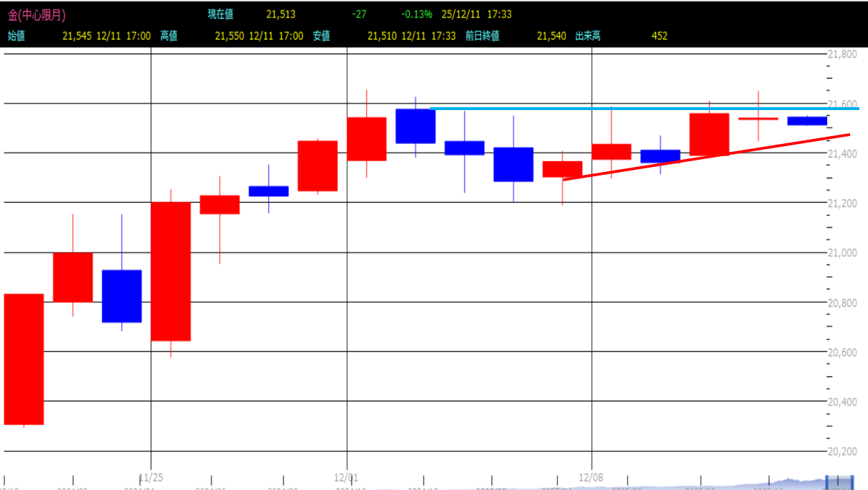Screen dimensions: 868x490
Task: Click the 25/12/11 17:33 timestamp
Action: coord(476,14)
